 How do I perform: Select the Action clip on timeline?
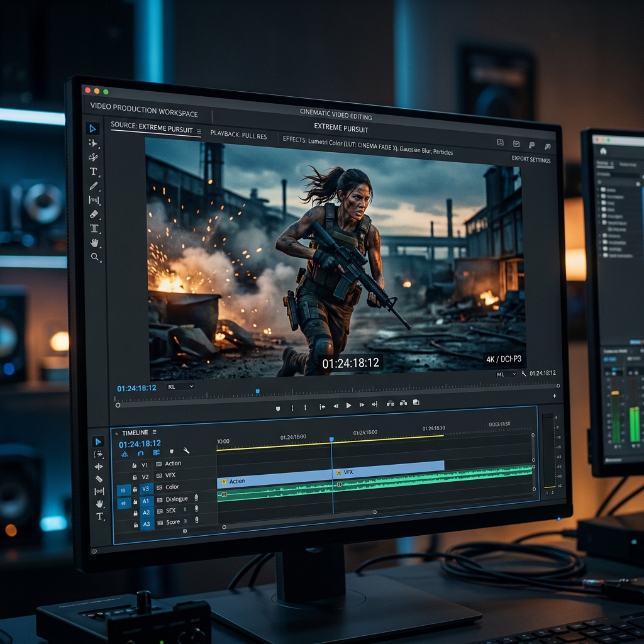(274, 479)
